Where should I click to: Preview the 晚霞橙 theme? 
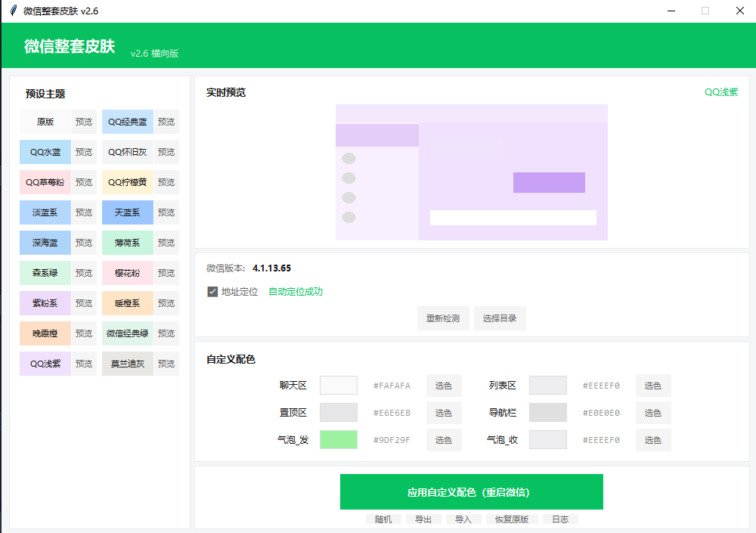[x=84, y=333]
